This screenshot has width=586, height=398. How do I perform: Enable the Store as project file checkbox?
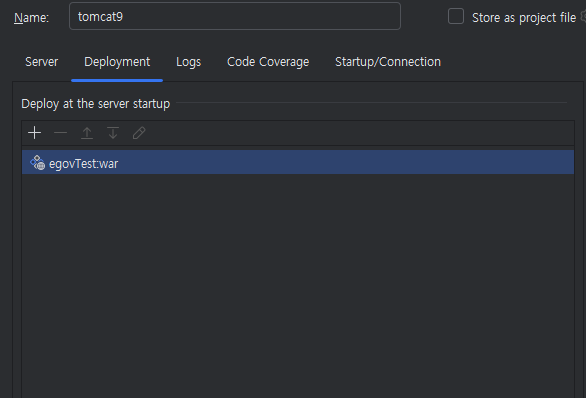456,16
